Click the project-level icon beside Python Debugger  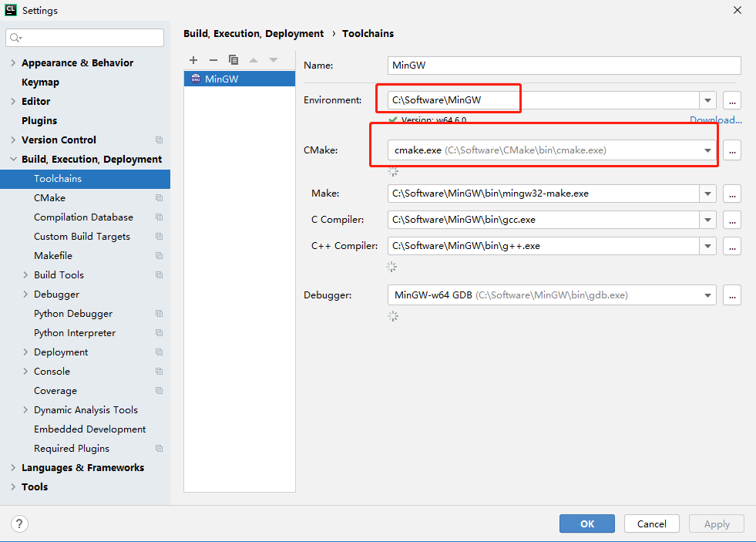[159, 314]
